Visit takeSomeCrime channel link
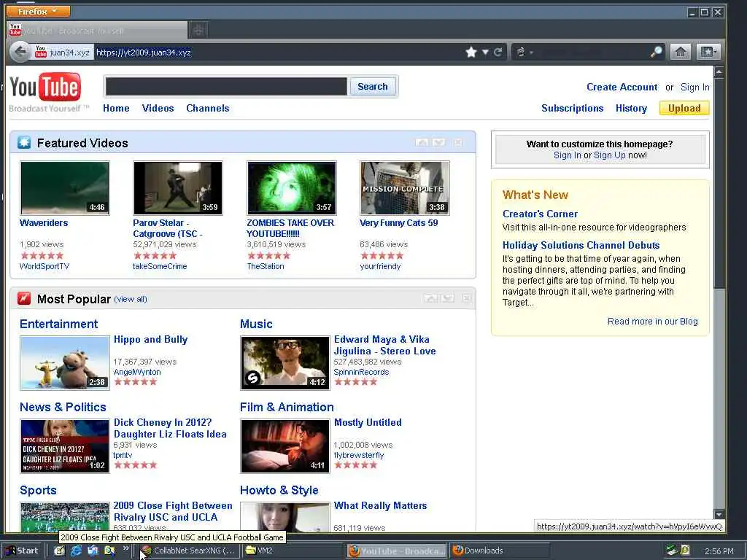Image resolution: width=747 pixels, height=560 pixels. [160, 266]
